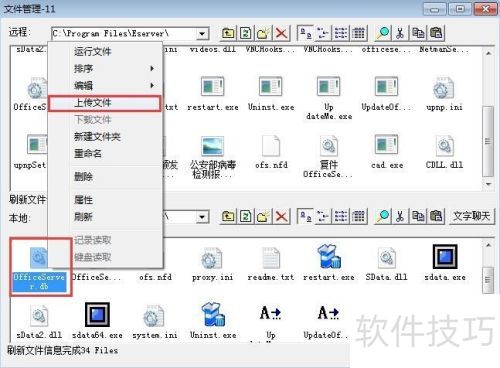Create new folder via remote (远程) toolbar icon
This screenshot has width=500, height=368.
263,33
